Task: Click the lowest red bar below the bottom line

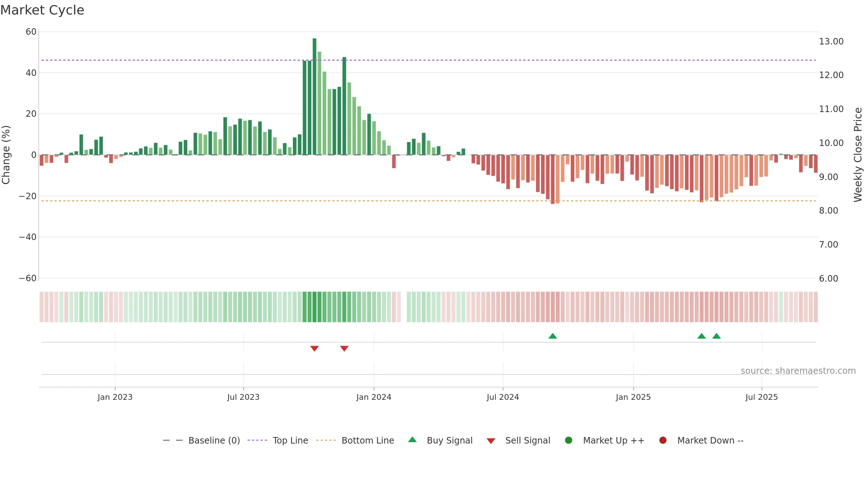Action: [x=553, y=179]
